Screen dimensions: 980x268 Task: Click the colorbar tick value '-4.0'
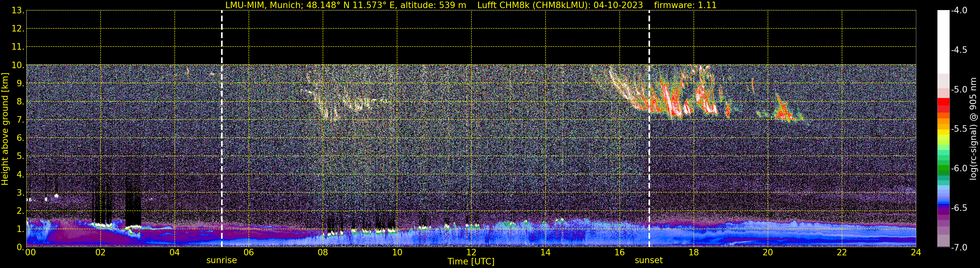coord(959,11)
